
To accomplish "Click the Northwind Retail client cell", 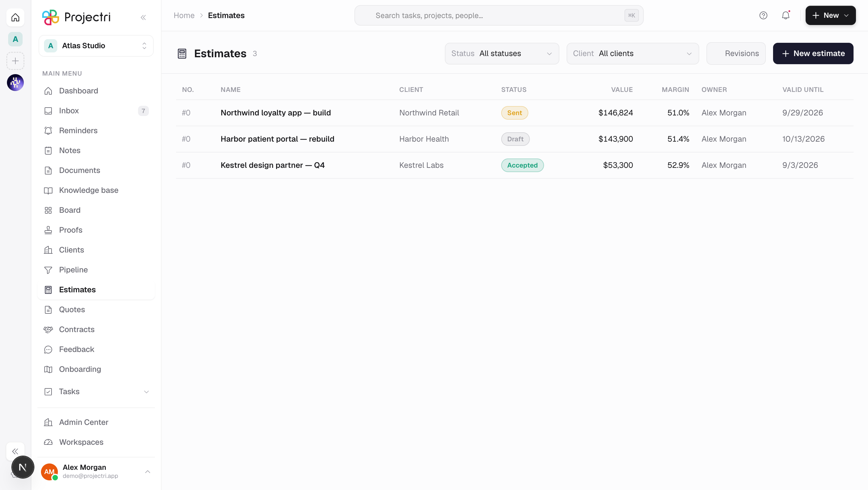I will [x=429, y=113].
